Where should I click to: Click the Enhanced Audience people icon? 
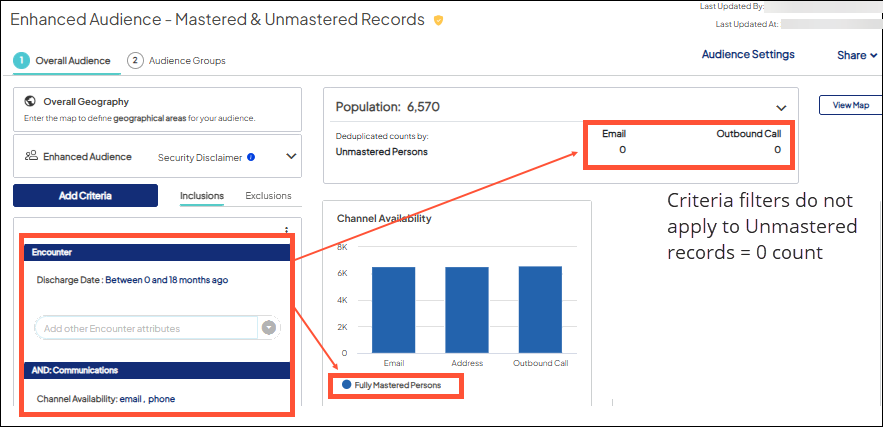31,156
